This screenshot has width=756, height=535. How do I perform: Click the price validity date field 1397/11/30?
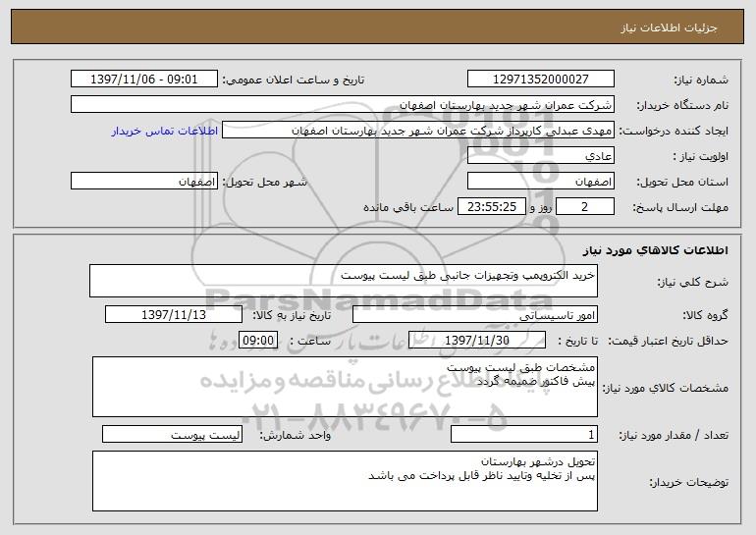(477, 341)
